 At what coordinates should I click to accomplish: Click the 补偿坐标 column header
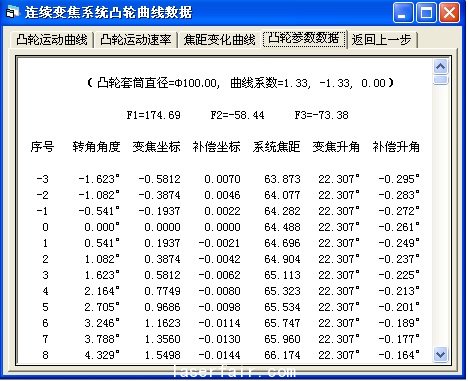coord(216,147)
